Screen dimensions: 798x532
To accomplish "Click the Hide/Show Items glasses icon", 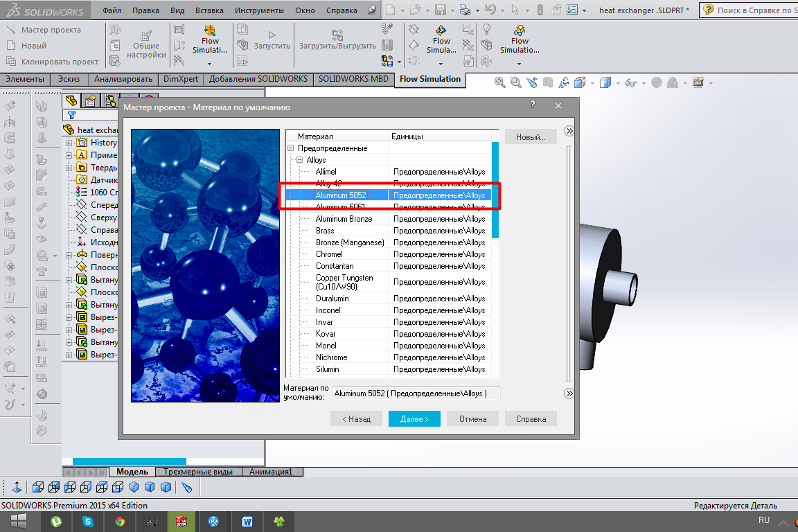I will pos(630,82).
